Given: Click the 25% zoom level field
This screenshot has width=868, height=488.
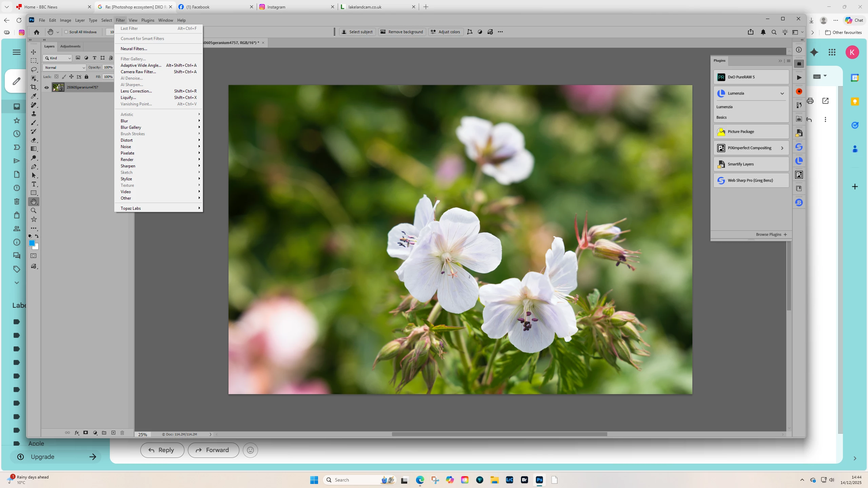Looking at the screenshot, I should 143,434.
